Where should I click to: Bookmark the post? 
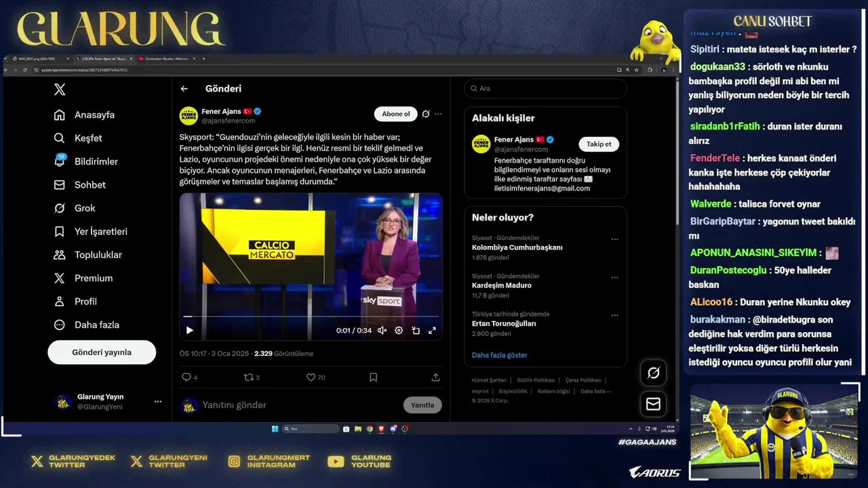click(373, 378)
